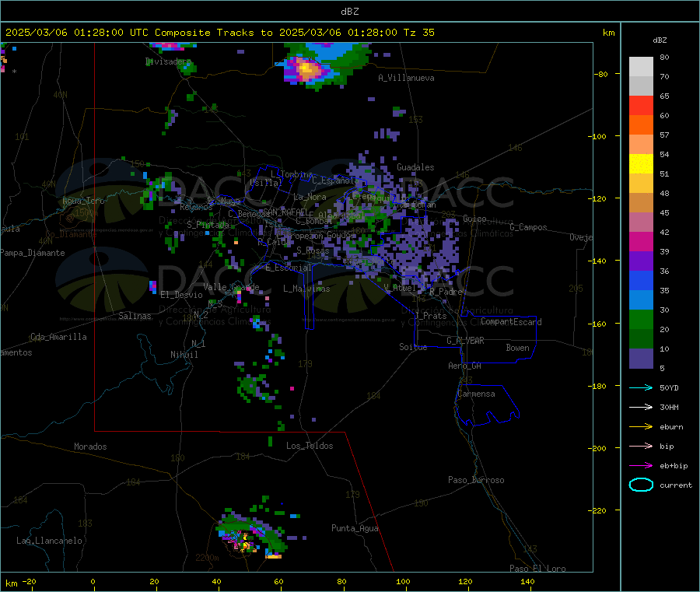The width and height of the screenshot is (700, 592).
Task: Click the Punta_Agua map label
Action: (355, 528)
